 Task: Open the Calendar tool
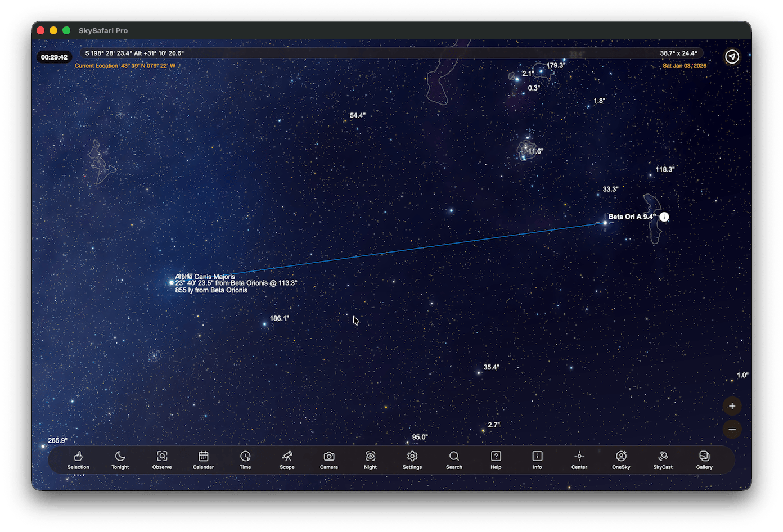204,459
